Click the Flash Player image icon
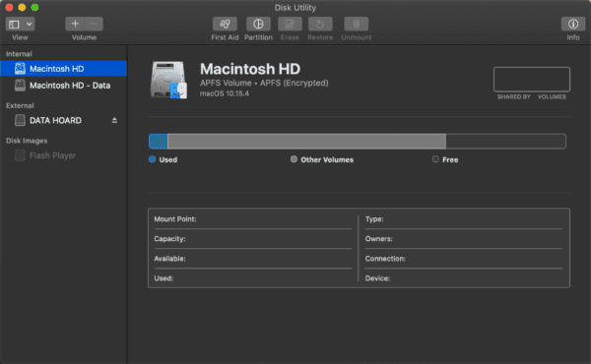This screenshot has width=591, height=364. click(20, 155)
